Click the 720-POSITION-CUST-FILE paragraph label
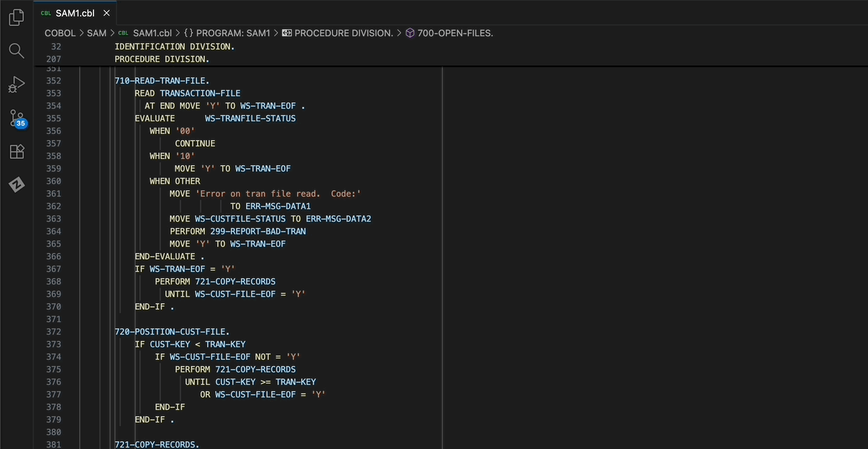868x449 pixels. [x=171, y=332]
